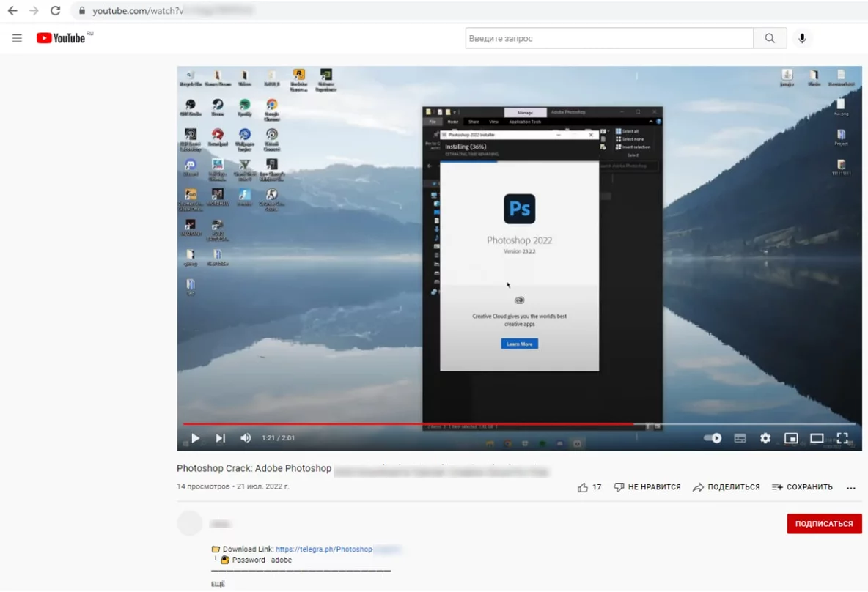The height and width of the screenshot is (592, 868).
Task: Click the ПОДЕЛИТЬСЯ share button
Action: coord(727,487)
